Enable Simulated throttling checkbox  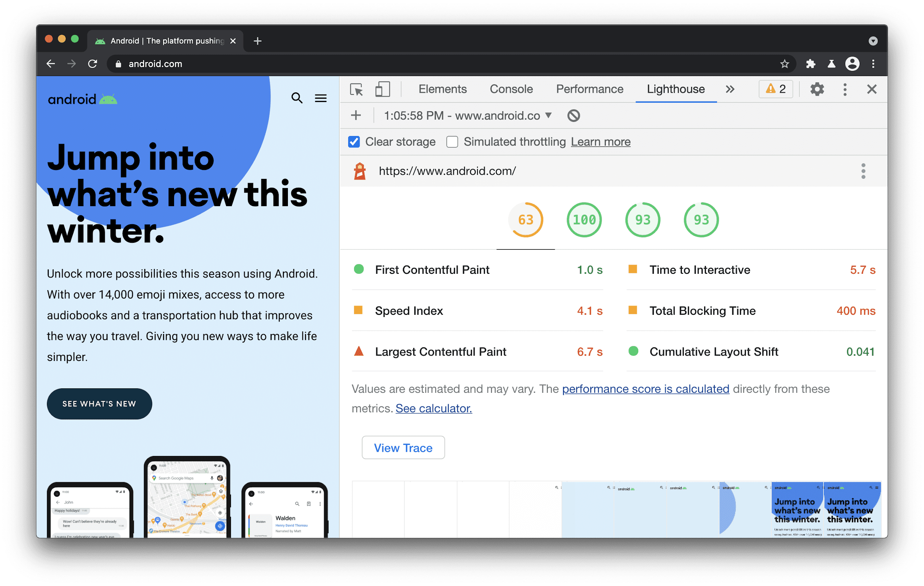click(x=451, y=142)
